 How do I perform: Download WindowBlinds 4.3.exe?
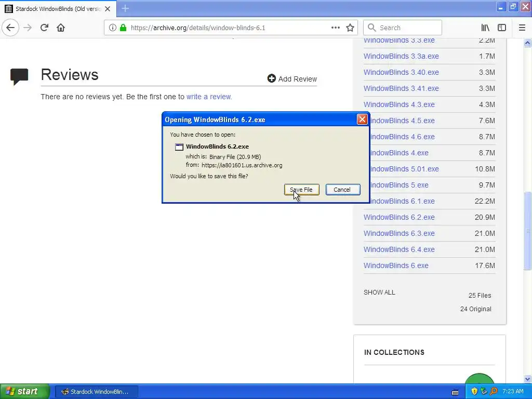(399, 104)
